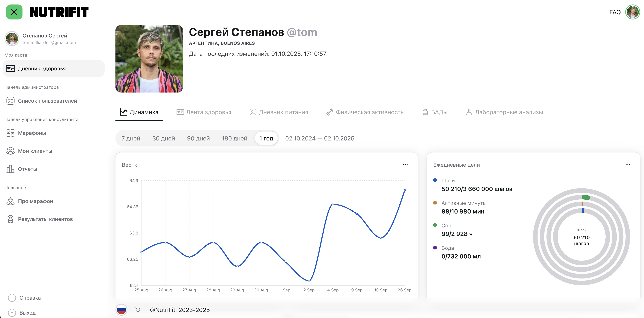Open Список пользователей admin page
Viewport: 644px width, 318px height.
click(x=47, y=101)
